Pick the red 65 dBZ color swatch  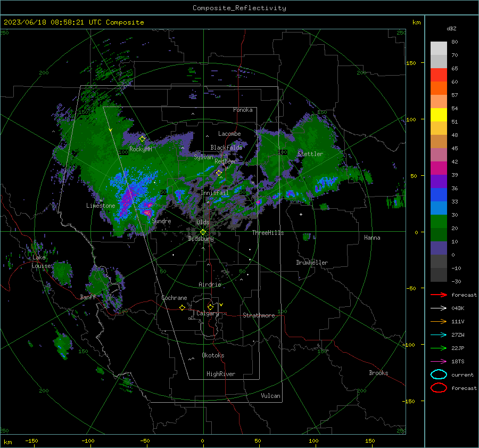(x=439, y=75)
